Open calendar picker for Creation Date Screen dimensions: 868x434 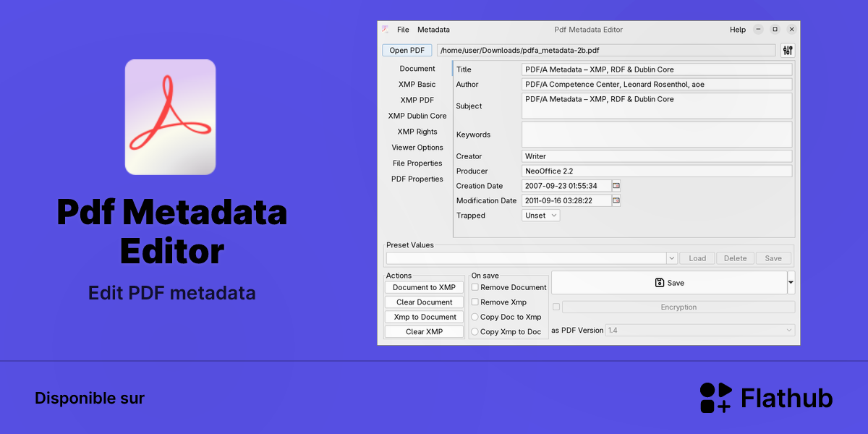(x=616, y=186)
